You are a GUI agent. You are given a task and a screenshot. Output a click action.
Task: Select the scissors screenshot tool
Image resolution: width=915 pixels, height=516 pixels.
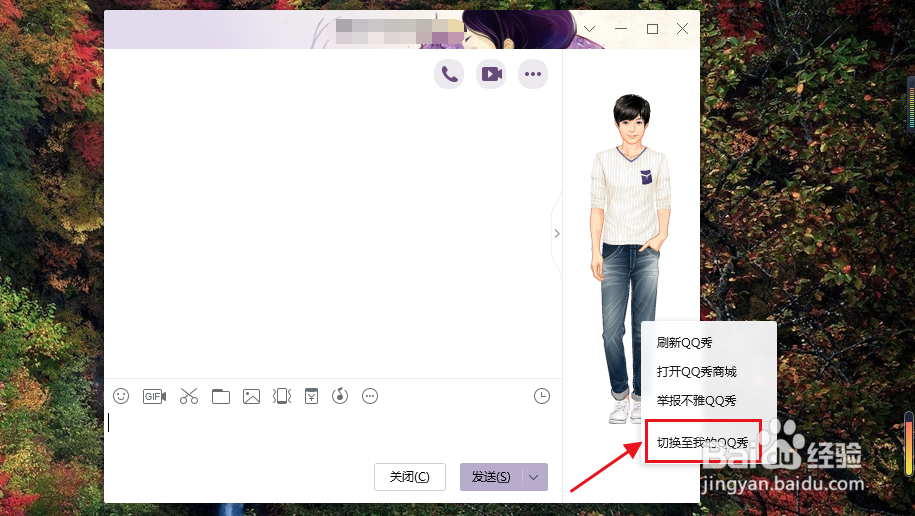[x=188, y=396]
